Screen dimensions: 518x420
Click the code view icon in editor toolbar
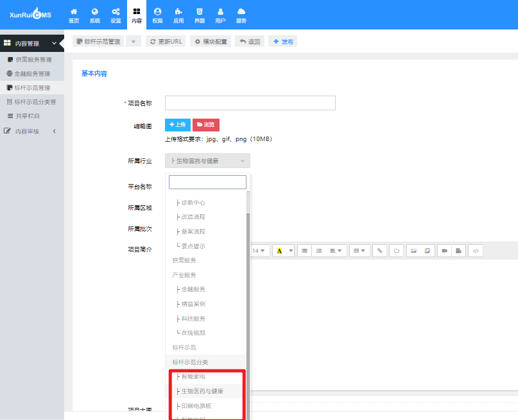pyautogui.click(x=475, y=251)
